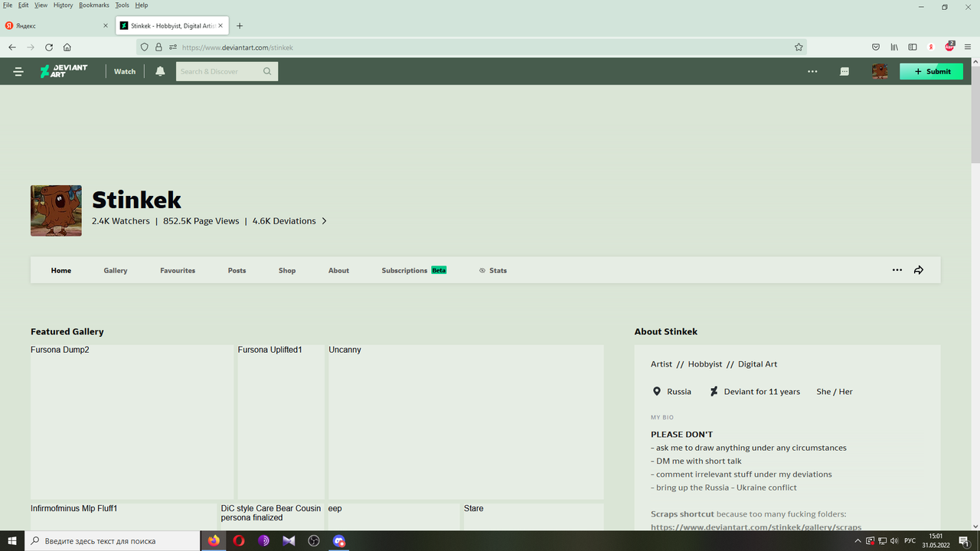980x551 pixels.
Task: Switch to the Яндекс tab
Action: point(56,25)
